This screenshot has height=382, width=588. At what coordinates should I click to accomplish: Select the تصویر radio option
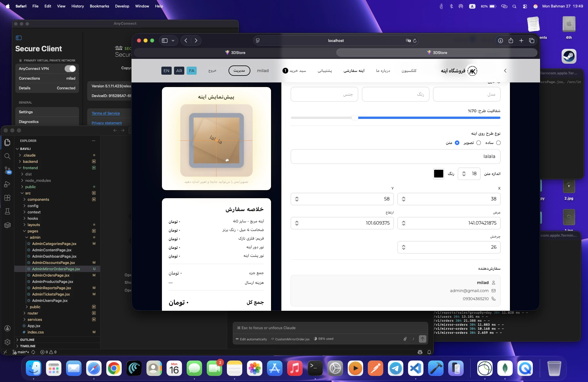[479, 143]
